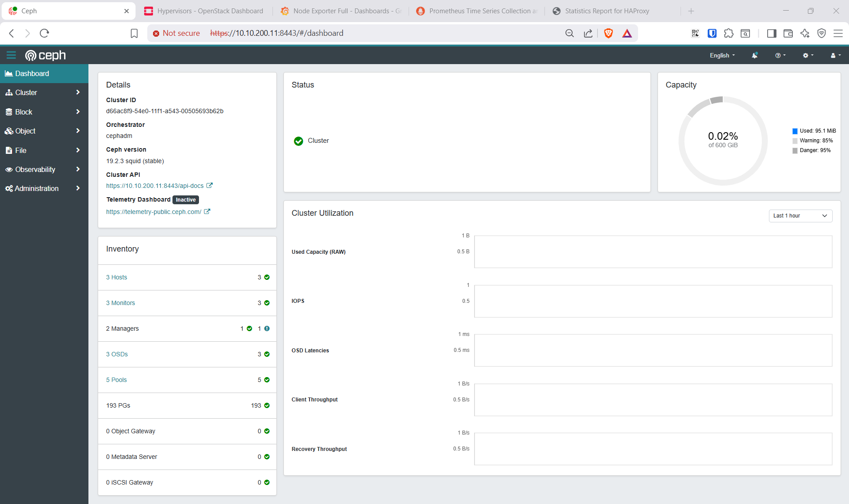Open the 5 Pools inventory link
This screenshot has height=504, width=849.
point(117,380)
